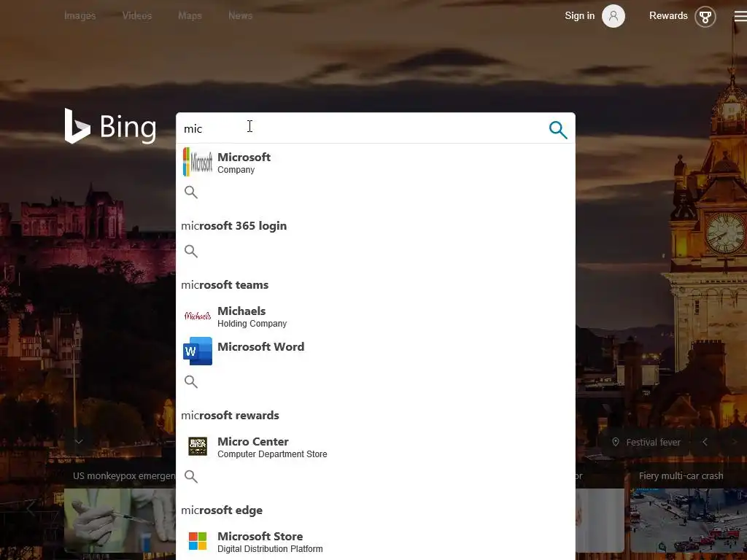Open the Videos tab
747x560 pixels.
click(x=137, y=16)
